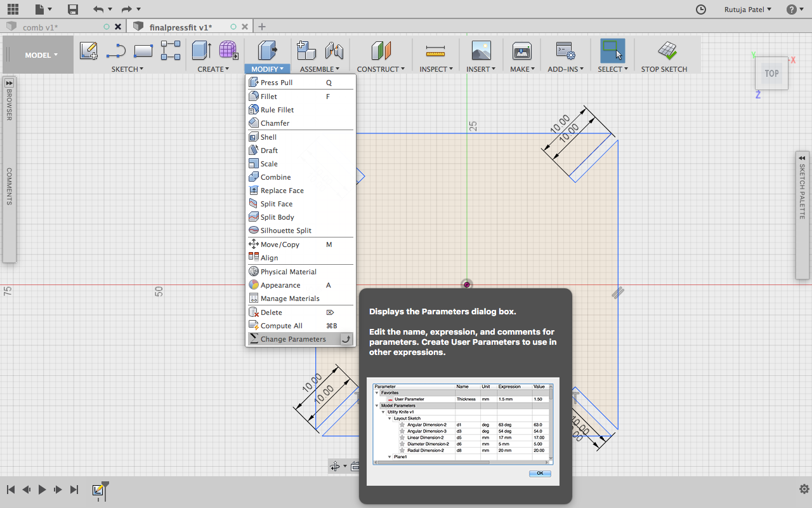This screenshot has width=812, height=508.
Task: Choose Replace Face menu item
Action: 301,190
